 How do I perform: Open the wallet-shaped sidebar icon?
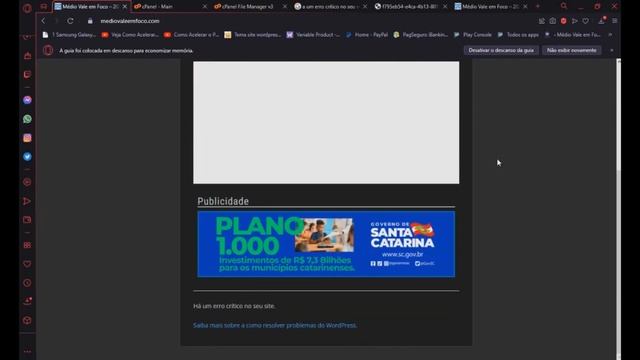27,220
